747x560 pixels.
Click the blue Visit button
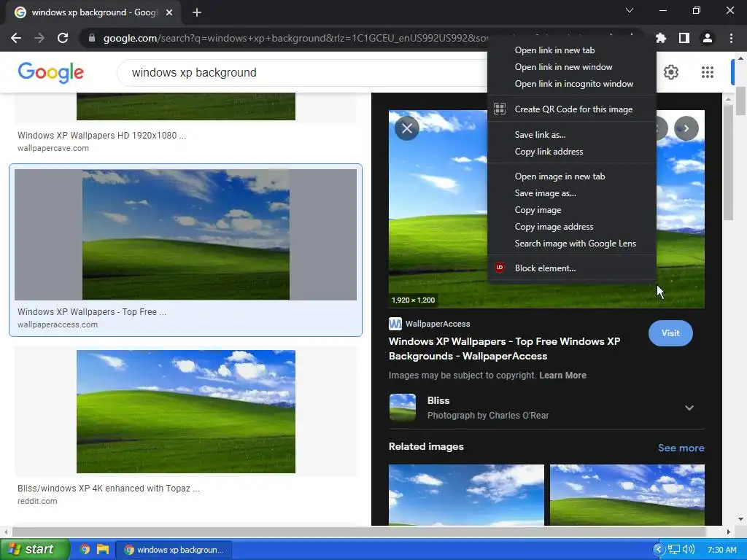click(670, 333)
